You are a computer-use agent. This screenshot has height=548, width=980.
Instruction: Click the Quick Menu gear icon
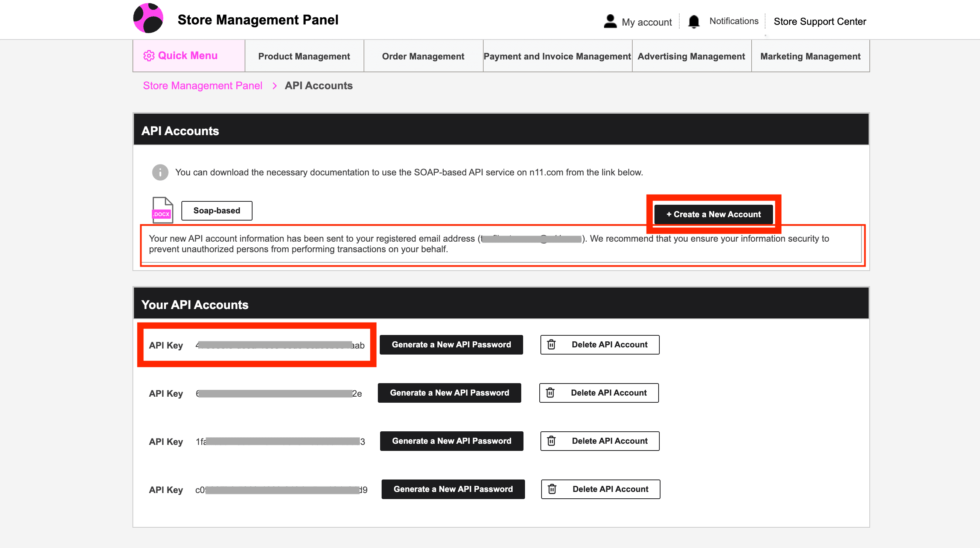click(149, 56)
